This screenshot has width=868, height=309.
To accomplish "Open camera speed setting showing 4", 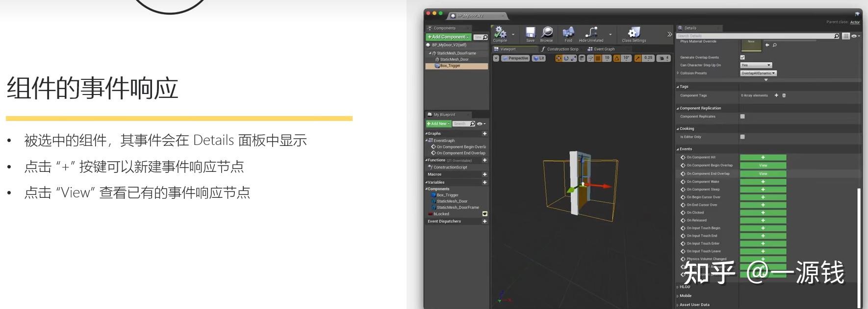I will [x=664, y=58].
